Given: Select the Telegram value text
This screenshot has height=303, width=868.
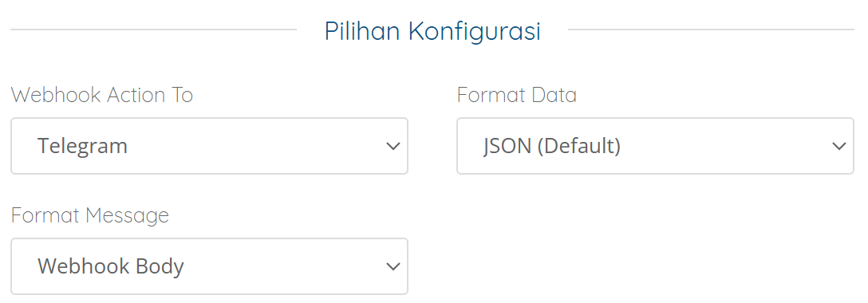Looking at the screenshot, I should [x=82, y=147].
